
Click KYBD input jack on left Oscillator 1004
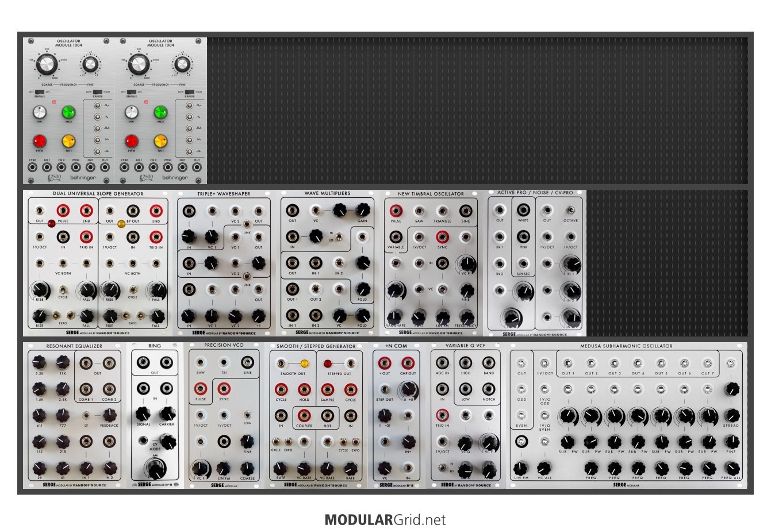33,167
